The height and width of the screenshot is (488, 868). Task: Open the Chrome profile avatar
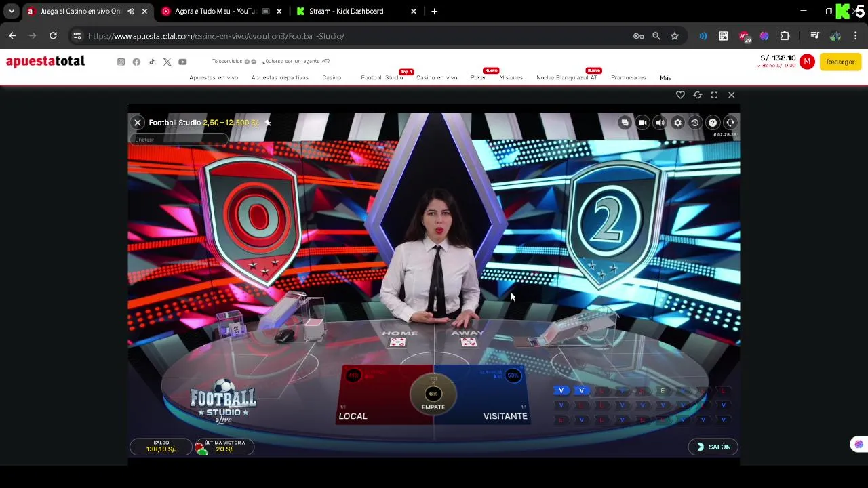[x=835, y=36]
